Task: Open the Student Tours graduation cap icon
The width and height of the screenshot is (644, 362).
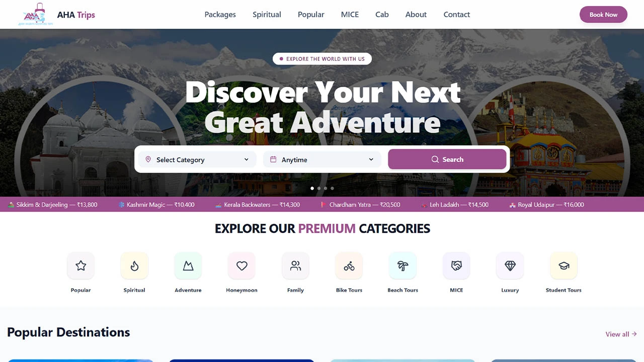Action: tap(563, 265)
